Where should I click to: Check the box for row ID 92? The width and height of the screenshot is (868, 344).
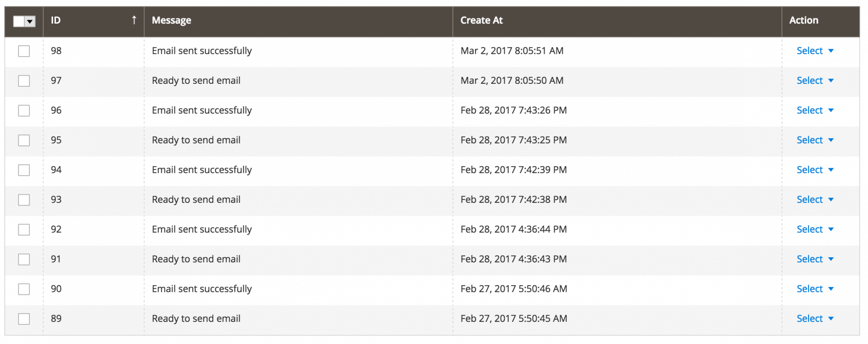[24, 230]
